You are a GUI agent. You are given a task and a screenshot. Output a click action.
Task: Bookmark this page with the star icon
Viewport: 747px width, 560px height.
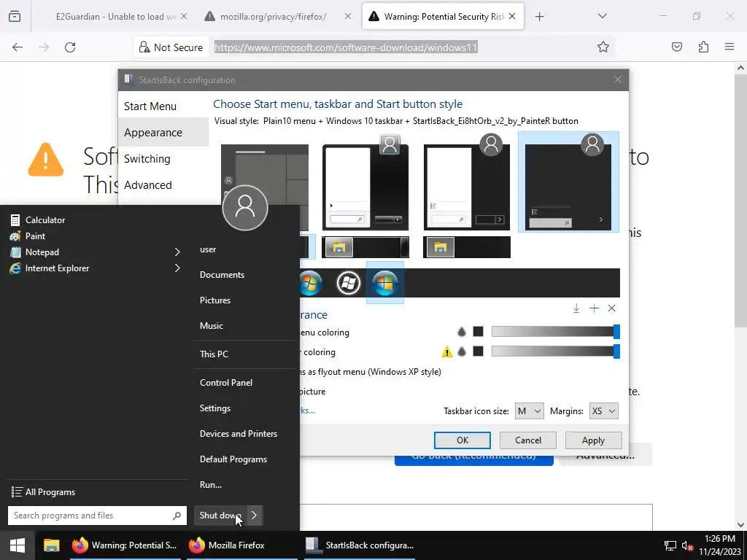[603, 47]
